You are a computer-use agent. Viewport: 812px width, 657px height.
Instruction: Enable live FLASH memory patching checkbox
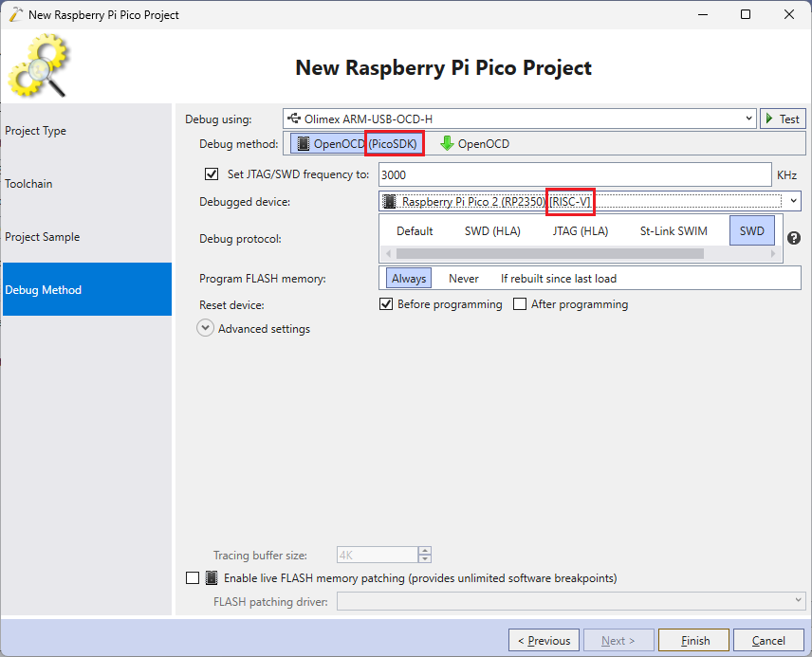(x=194, y=578)
